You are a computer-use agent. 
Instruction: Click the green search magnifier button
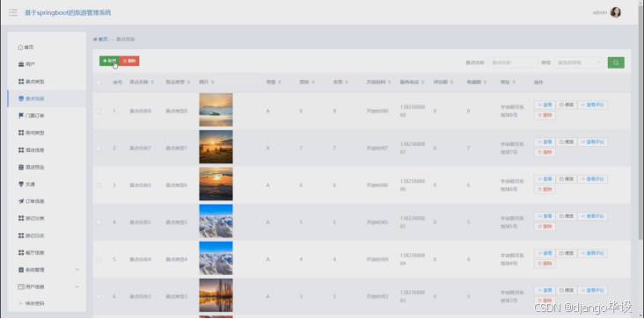coord(616,62)
